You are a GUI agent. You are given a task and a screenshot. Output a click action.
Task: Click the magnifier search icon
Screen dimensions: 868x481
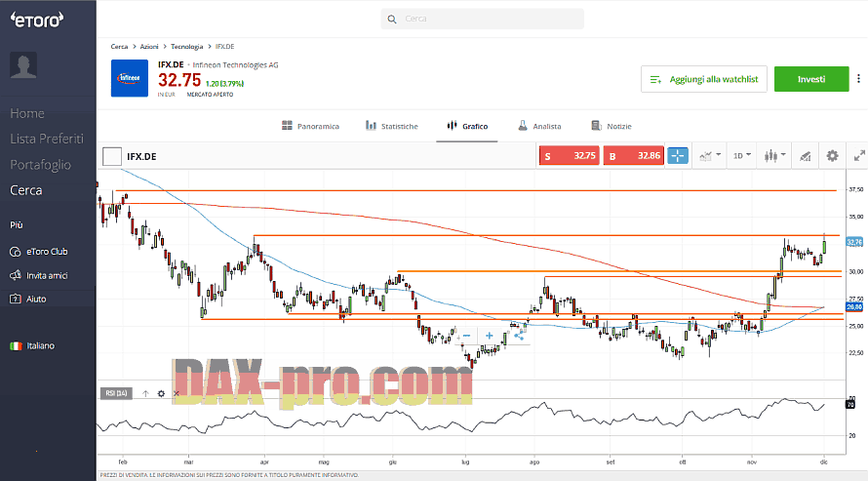[x=392, y=19]
